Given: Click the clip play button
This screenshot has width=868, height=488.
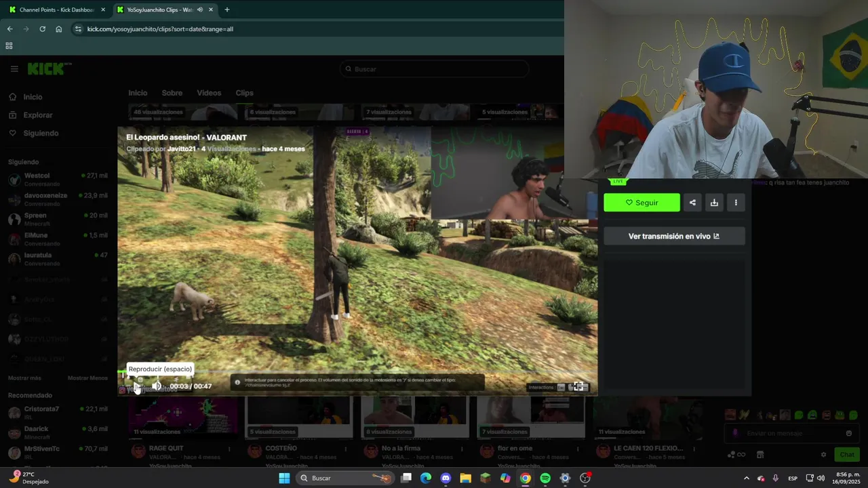Looking at the screenshot, I should tap(137, 386).
